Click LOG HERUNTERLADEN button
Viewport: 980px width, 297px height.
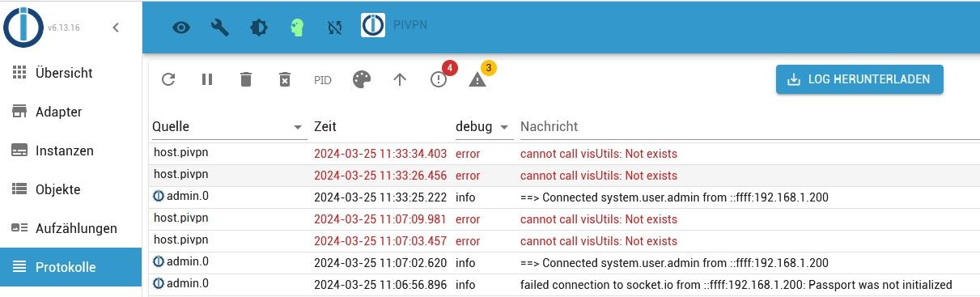859,79
